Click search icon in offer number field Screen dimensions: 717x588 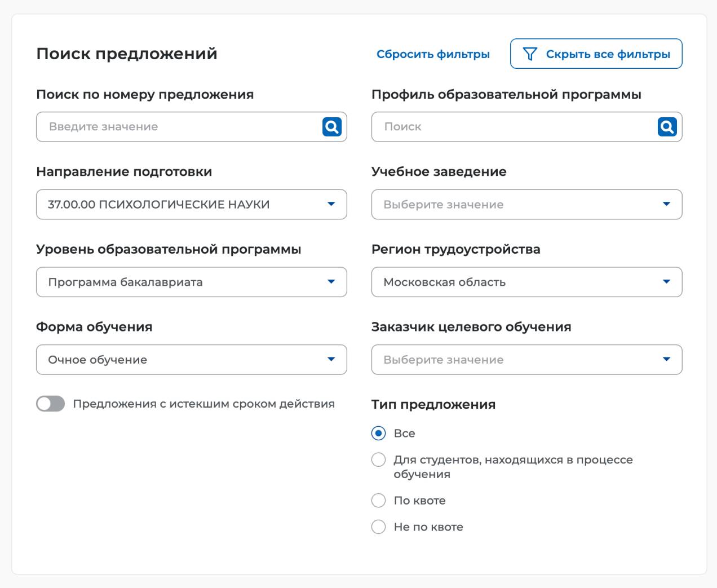[332, 127]
